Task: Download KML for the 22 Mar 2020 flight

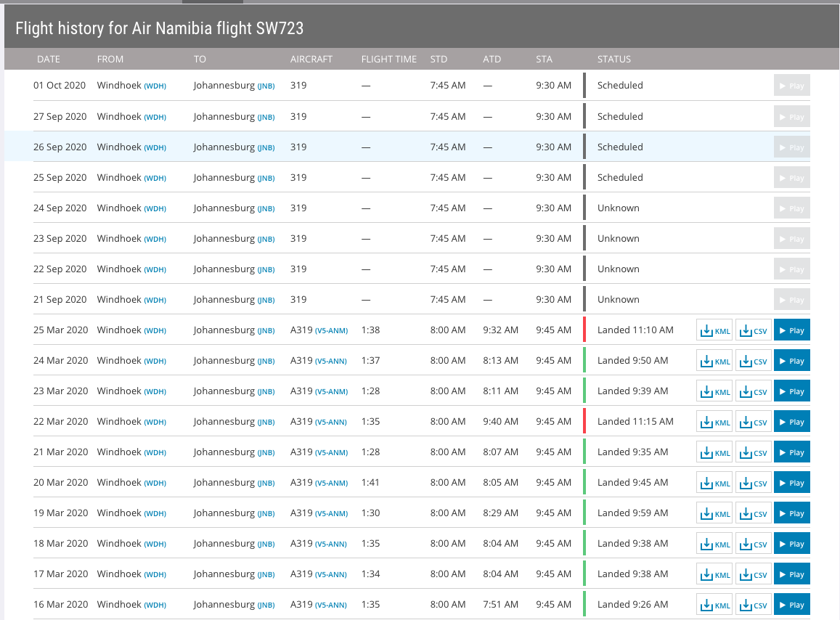Action: click(714, 422)
